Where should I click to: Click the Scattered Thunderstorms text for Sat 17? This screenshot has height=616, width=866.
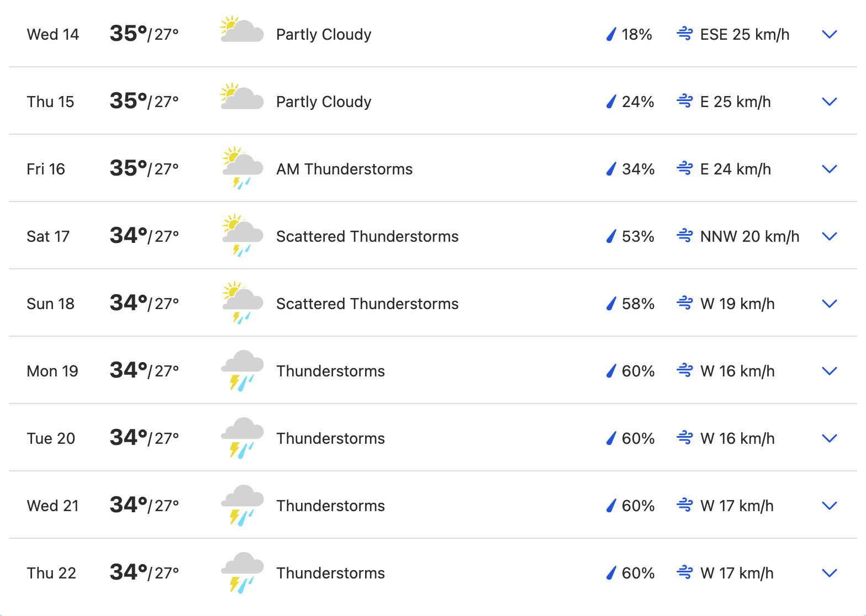367,236
